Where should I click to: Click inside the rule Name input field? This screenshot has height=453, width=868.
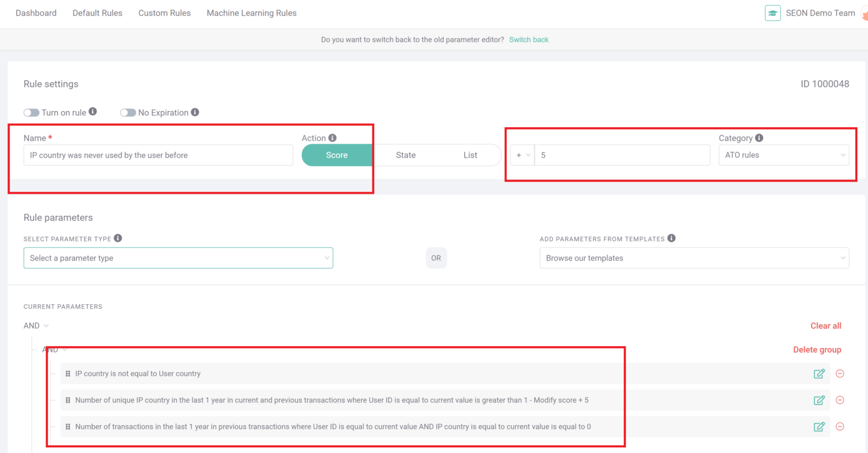point(158,155)
